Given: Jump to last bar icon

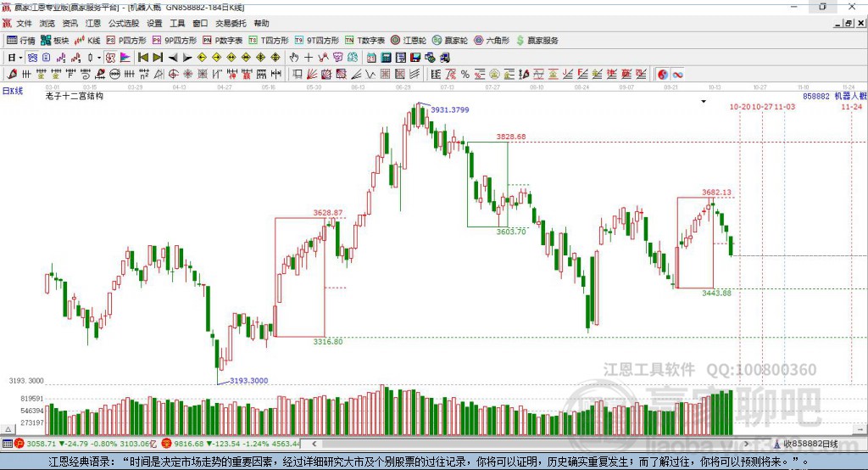Looking at the screenshot, I should (158, 58).
